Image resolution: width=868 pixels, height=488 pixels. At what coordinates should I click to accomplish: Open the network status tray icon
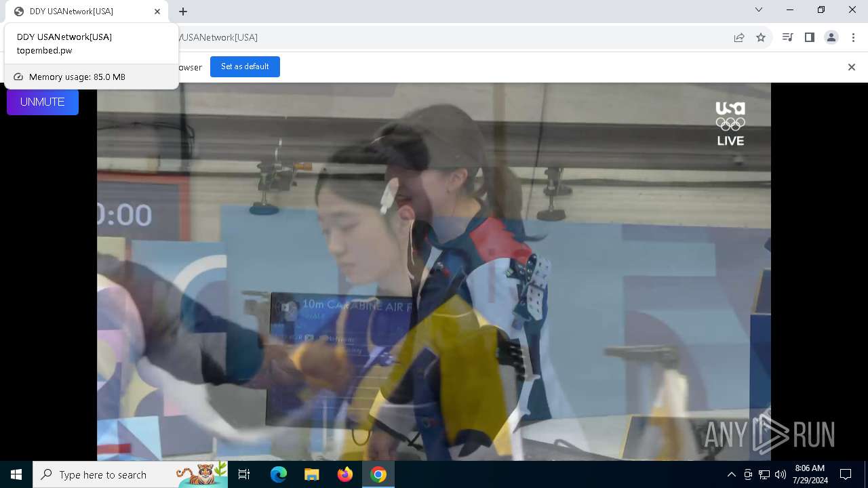(x=764, y=474)
